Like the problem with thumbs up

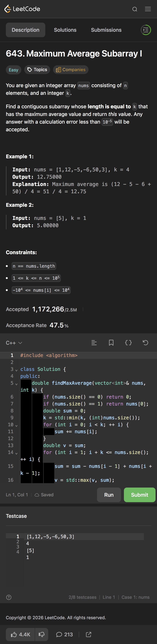20,635
